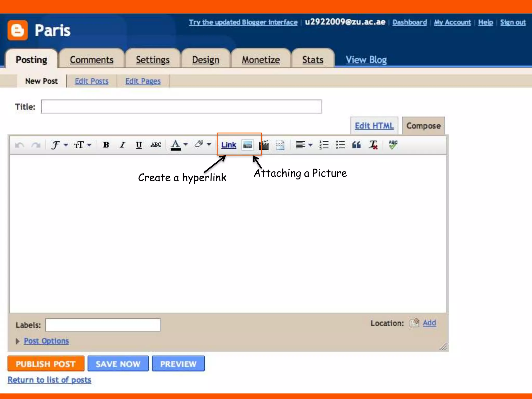Toggle Italic formatting
The width and height of the screenshot is (532, 399).
click(122, 145)
